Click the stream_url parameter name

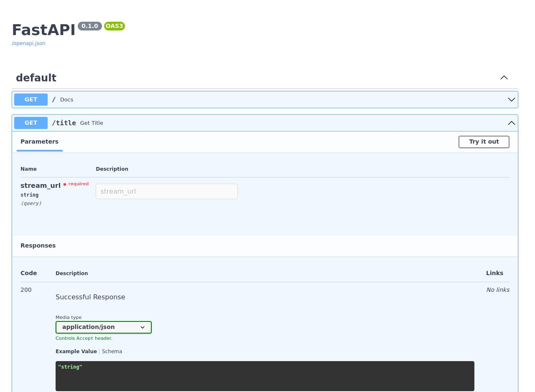click(41, 186)
